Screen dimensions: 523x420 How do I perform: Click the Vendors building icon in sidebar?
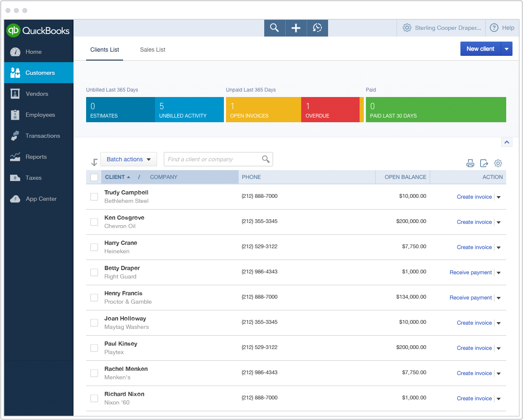point(15,94)
